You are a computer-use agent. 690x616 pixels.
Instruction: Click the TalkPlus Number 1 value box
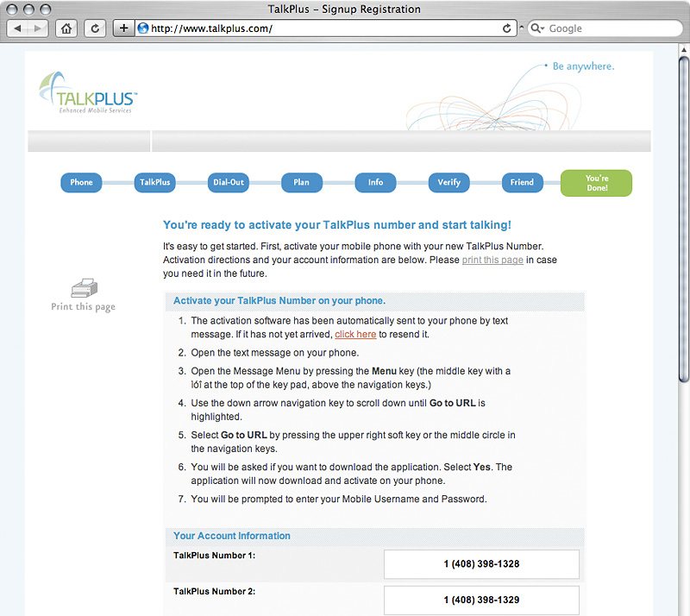(481, 564)
